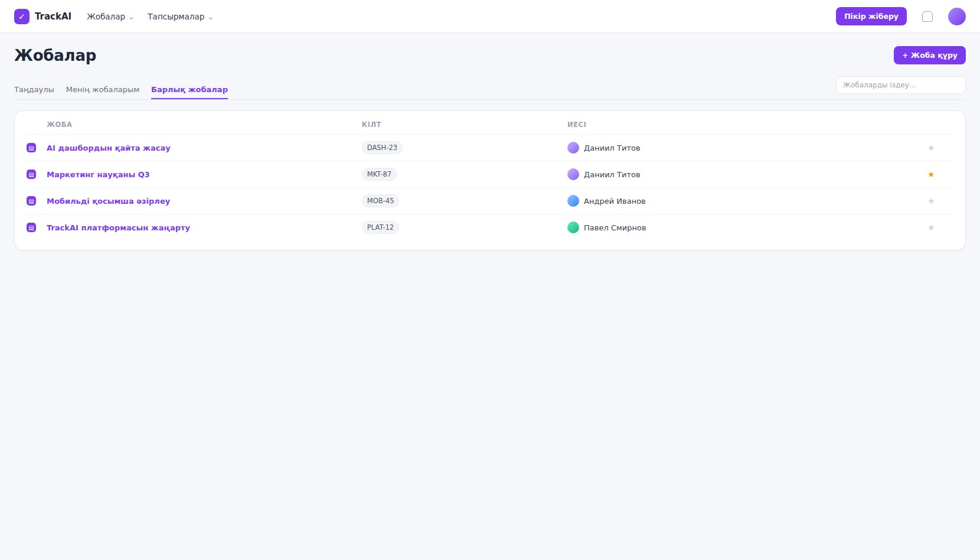Open the Маркетинг науқаны Q3 project link
Viewport: 980px width, 560px height.
[x=98, y=174]
